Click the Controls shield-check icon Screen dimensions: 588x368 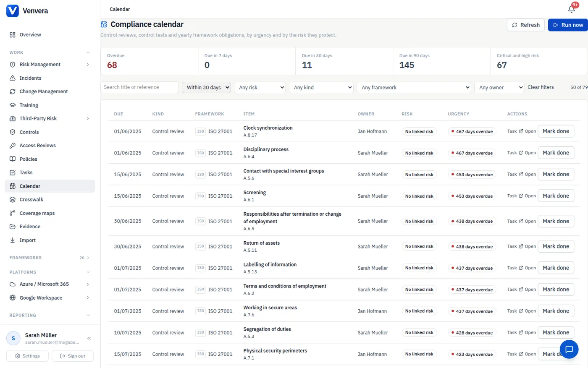13,132
